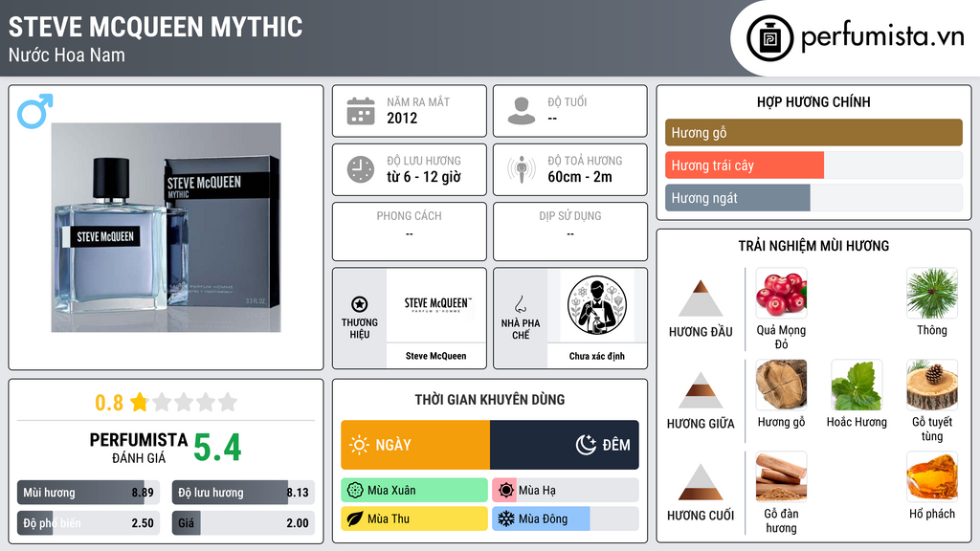Click the sillage value 60cm - 2m
Image resolution: width=980 pixels, height=551 pixels.
(580, 177)
